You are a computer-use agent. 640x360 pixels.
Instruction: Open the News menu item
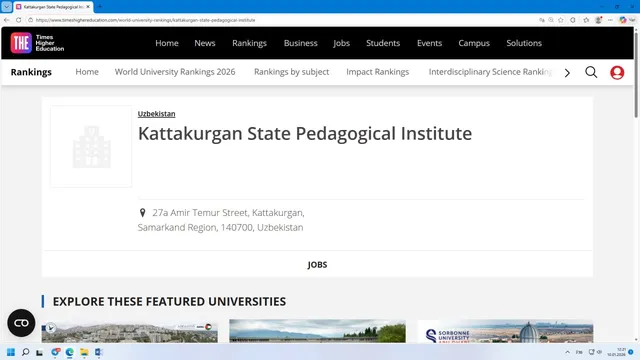click(204, 43)
